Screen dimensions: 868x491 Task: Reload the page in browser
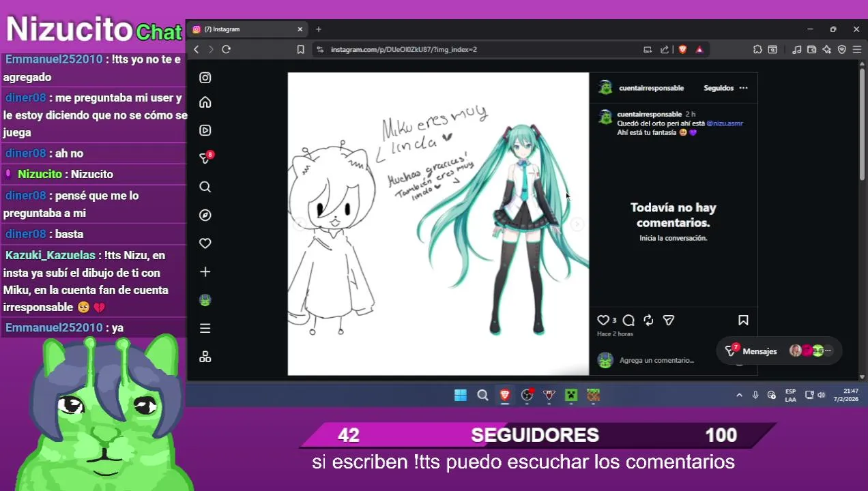pyautogui.click(x=227, y=49)
